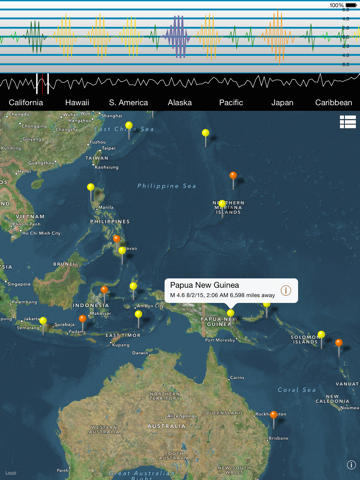
Task: Open the map info button at bottom right
Action: pyautogui.click(x=351, y=465)
